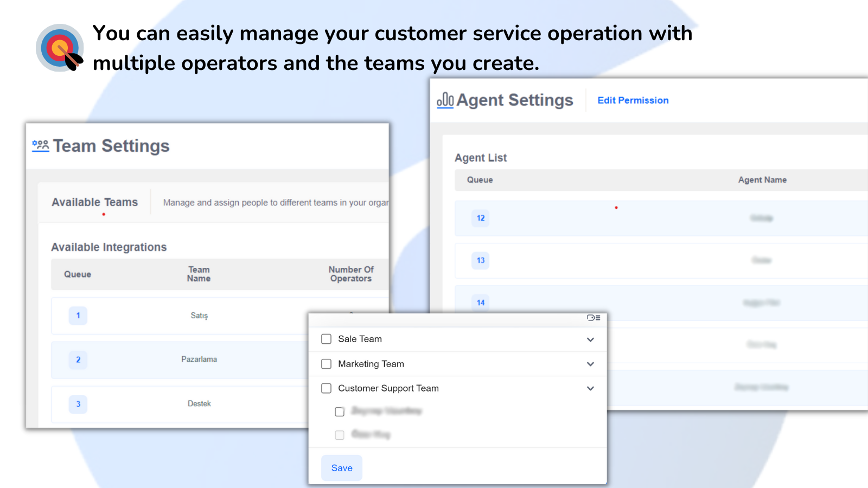Open queue 14 in the Agent List
868x488 pixels.
point(480,303)
